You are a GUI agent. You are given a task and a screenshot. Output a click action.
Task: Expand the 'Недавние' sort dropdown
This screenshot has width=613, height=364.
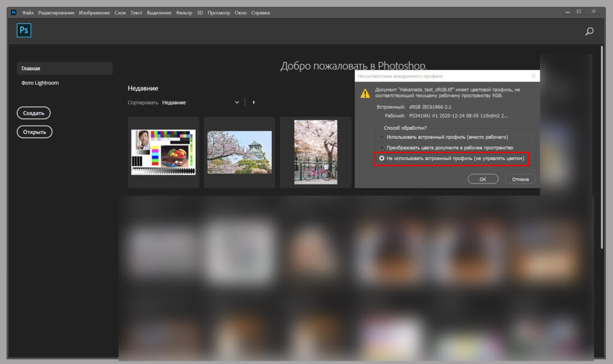[x=236, y=102]
